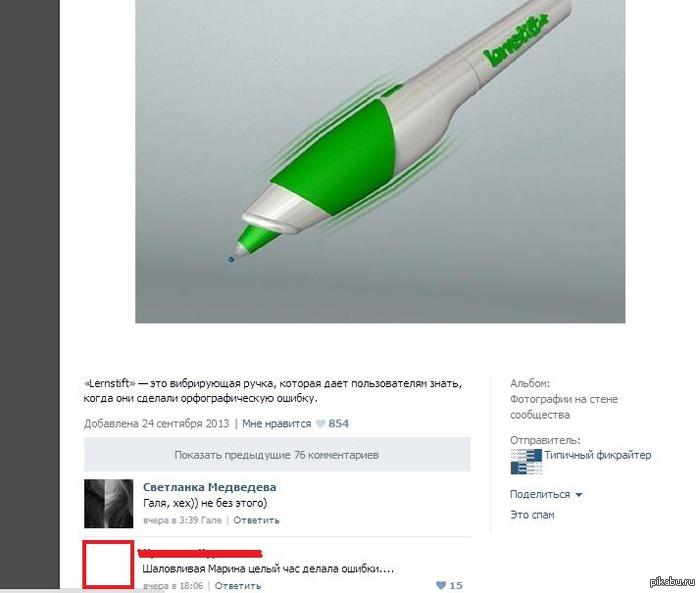The image size is (700, 593).
Task: Click the red-framed blank avatar
Action: [108, 564]
